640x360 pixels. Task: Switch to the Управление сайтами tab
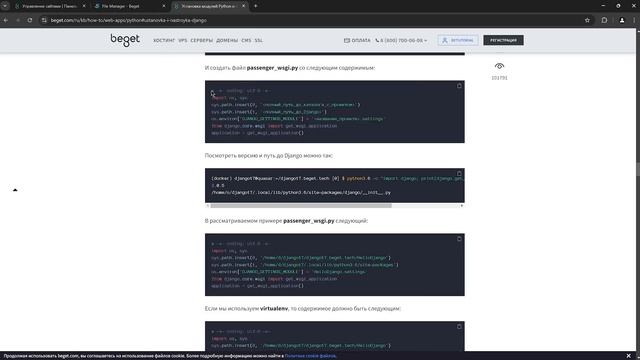49,6
